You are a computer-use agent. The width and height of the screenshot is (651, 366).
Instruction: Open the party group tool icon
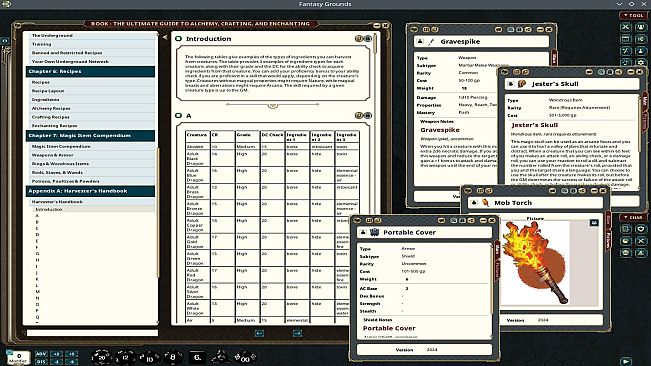(641, 27)
